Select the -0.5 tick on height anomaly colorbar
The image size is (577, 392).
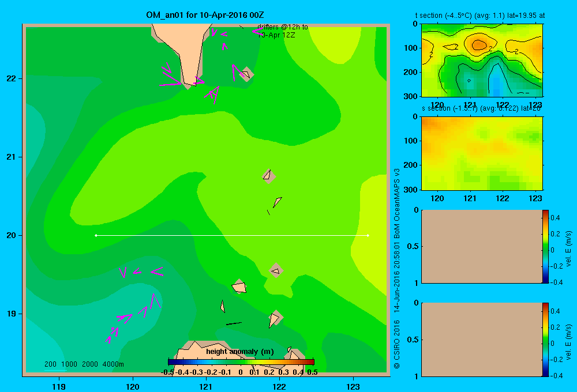[x=167, y=372]
